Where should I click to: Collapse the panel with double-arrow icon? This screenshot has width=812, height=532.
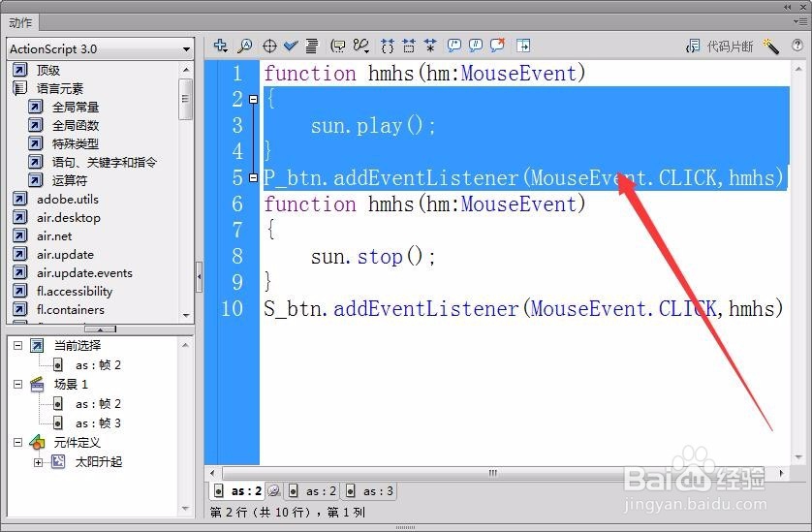click(x=788, y=7)
